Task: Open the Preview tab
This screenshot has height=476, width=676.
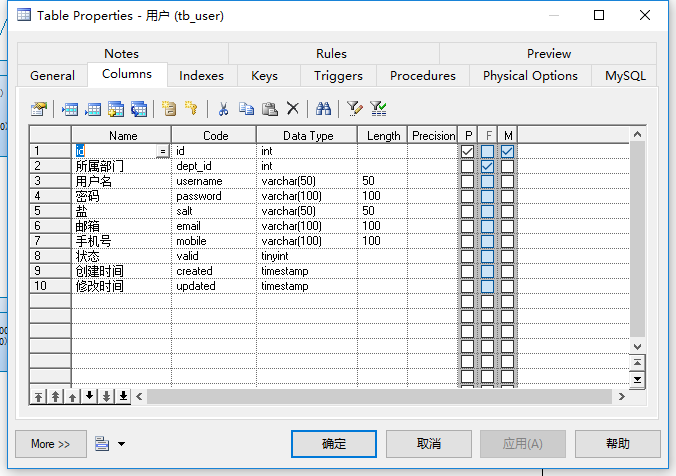Action: (549, 53)
